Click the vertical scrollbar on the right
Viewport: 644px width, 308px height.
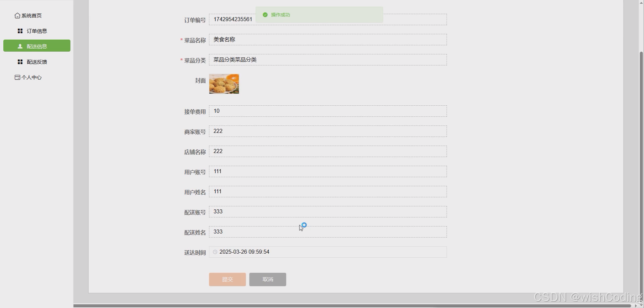(x=640, y=151)
